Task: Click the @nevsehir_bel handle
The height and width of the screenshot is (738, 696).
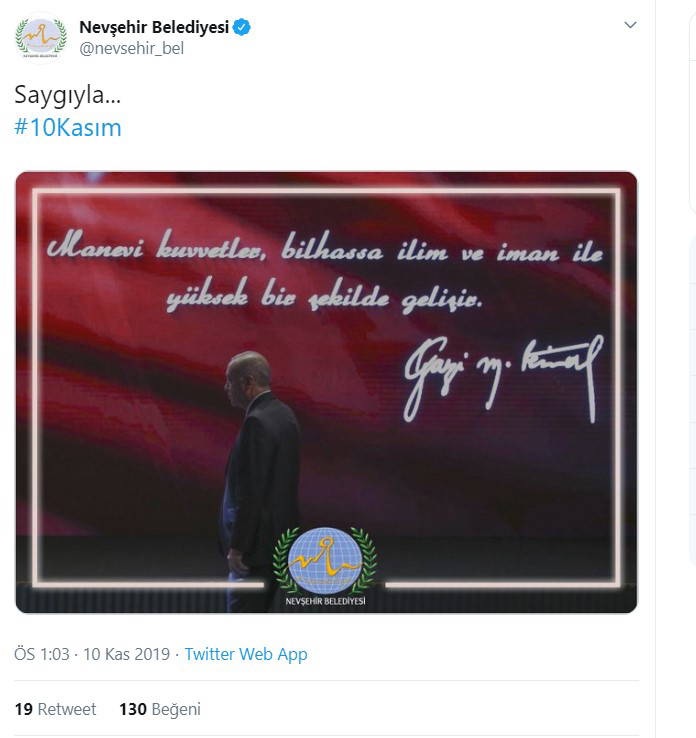Action: coord(131,48)
